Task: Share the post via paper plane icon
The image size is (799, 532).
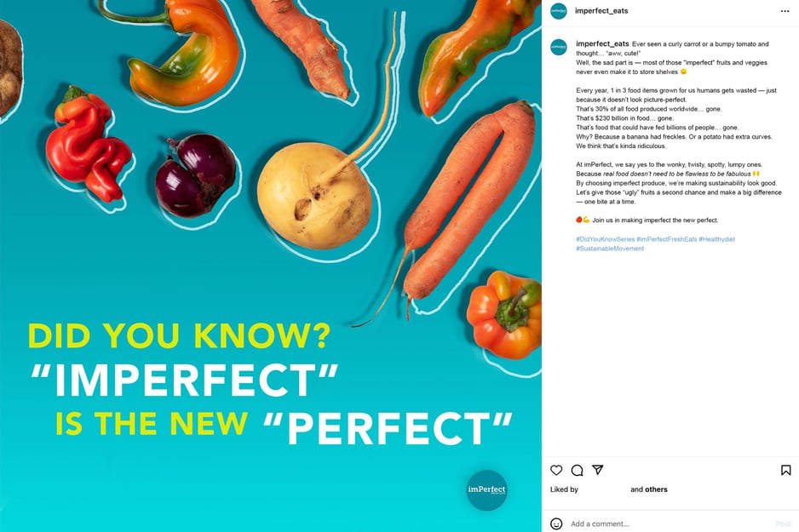Action: (598, 470)
